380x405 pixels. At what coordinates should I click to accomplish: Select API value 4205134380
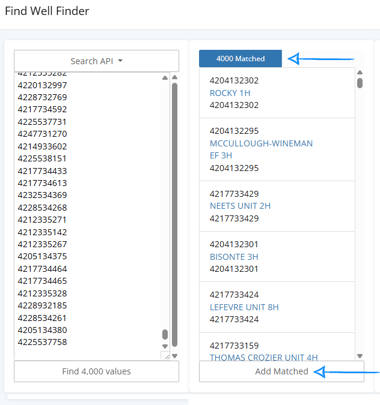(42, 330)
